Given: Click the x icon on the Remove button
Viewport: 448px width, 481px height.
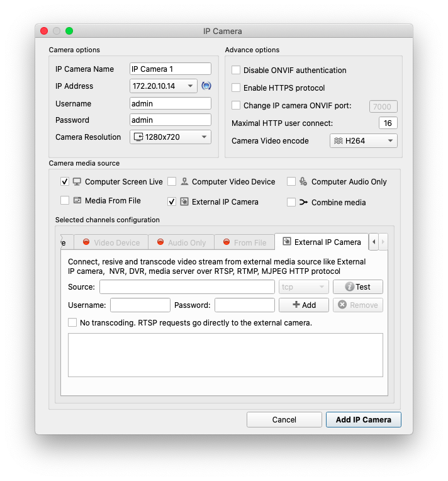Looking at the screenshot, I should point(342,305).
